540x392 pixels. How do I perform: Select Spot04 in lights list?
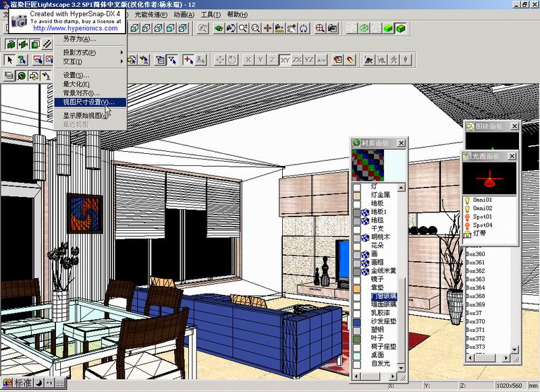(483, 225)
